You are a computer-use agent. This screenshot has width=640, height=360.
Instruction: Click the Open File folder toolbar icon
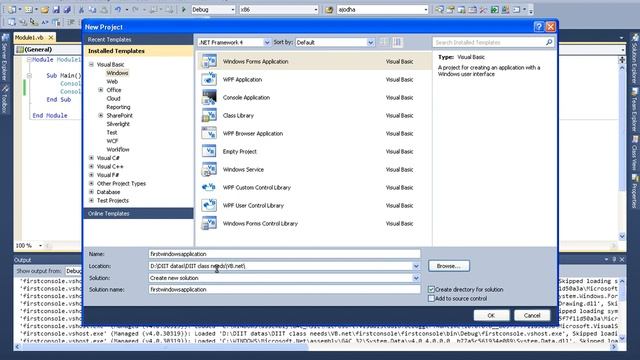tap(45, 9)
